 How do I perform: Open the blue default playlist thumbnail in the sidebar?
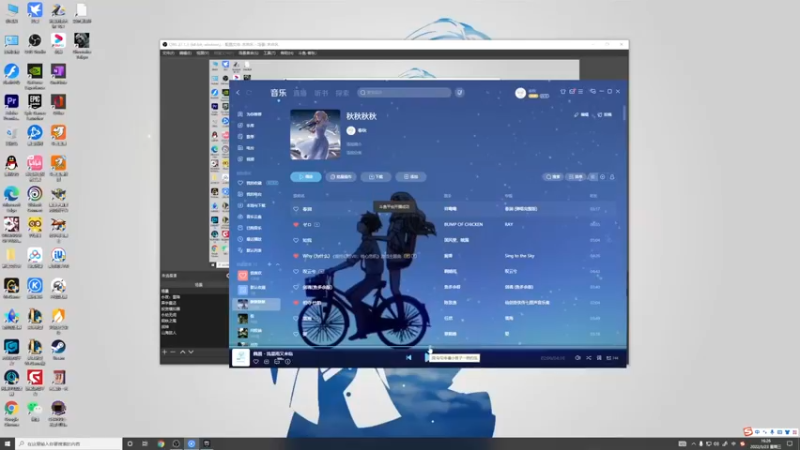pos(242,290)
